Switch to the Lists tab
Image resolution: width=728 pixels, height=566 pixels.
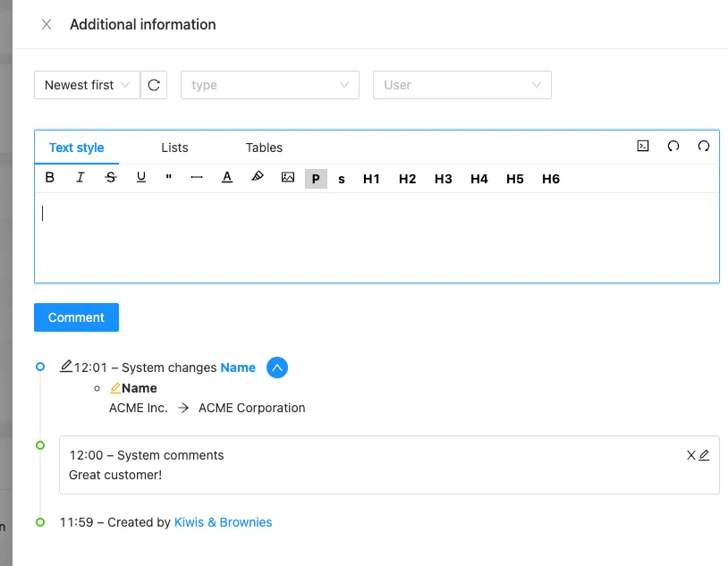tap(174, 148)
